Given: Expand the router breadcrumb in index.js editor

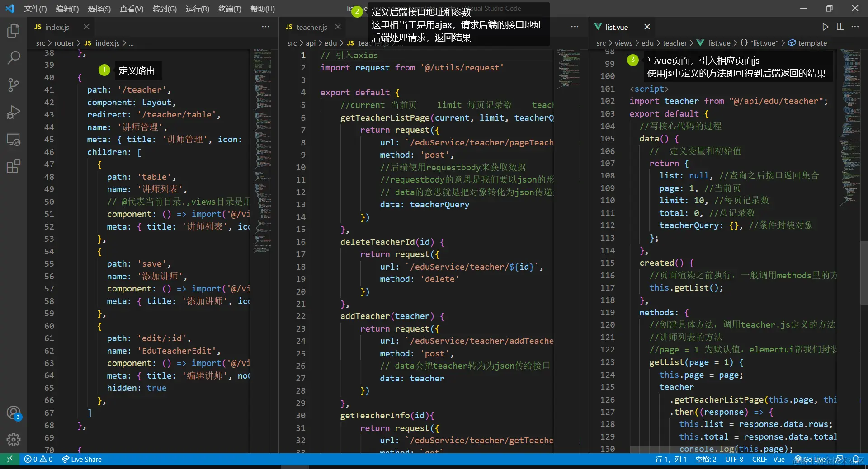Looking at the screenshot, I should (64, 43).
